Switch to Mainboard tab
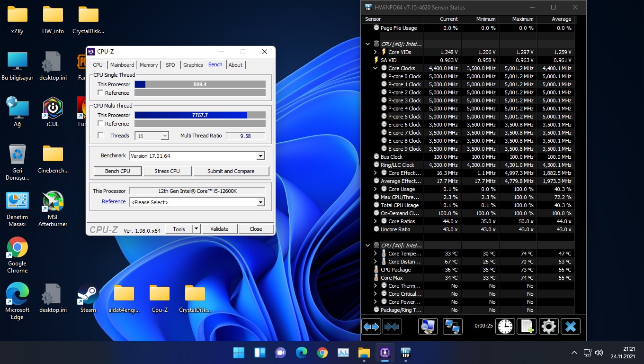The image size is (644, 364). click(122, 65)
